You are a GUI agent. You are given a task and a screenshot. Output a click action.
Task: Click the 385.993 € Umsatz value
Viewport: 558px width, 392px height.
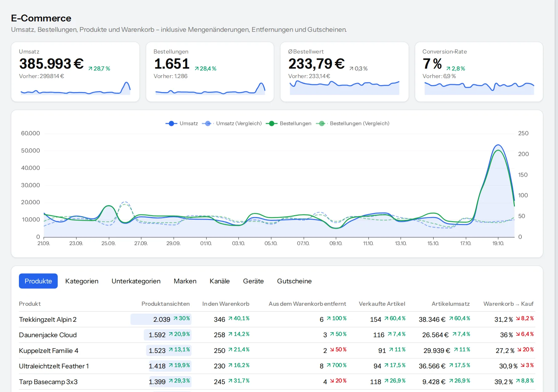pos(51,64)
